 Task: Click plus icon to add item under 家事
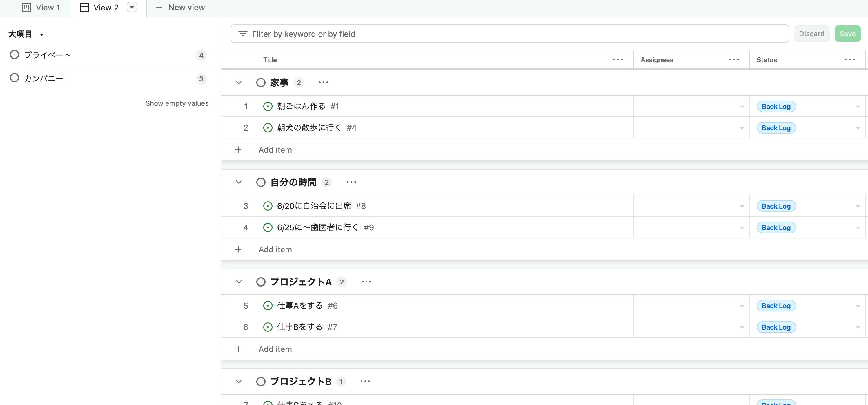pyautogui.click(x=238, y=149)
